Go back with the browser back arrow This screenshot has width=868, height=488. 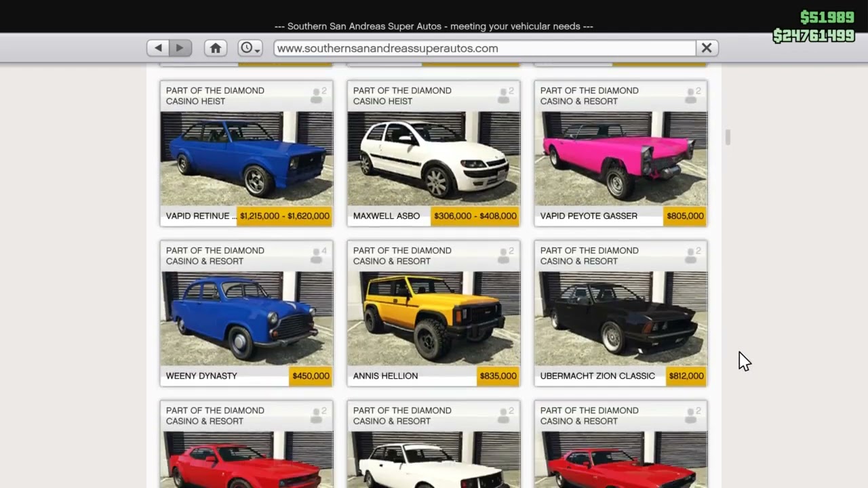point(158,48)
